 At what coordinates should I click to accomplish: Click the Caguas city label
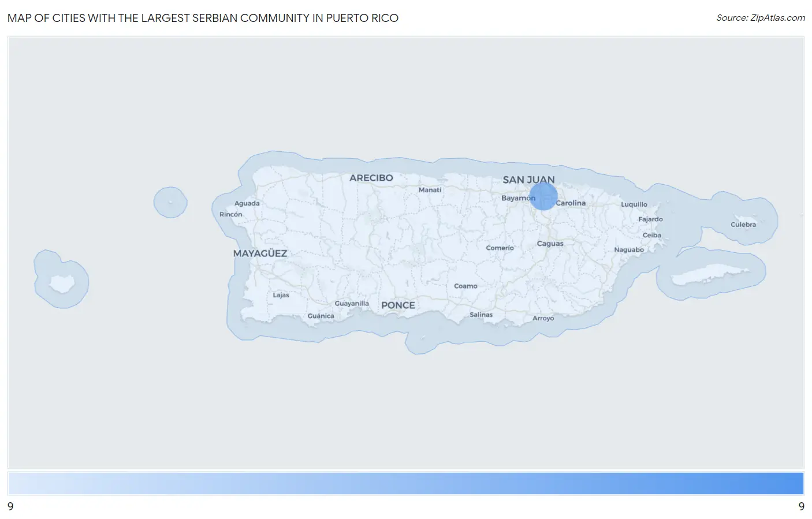point(550,244)
